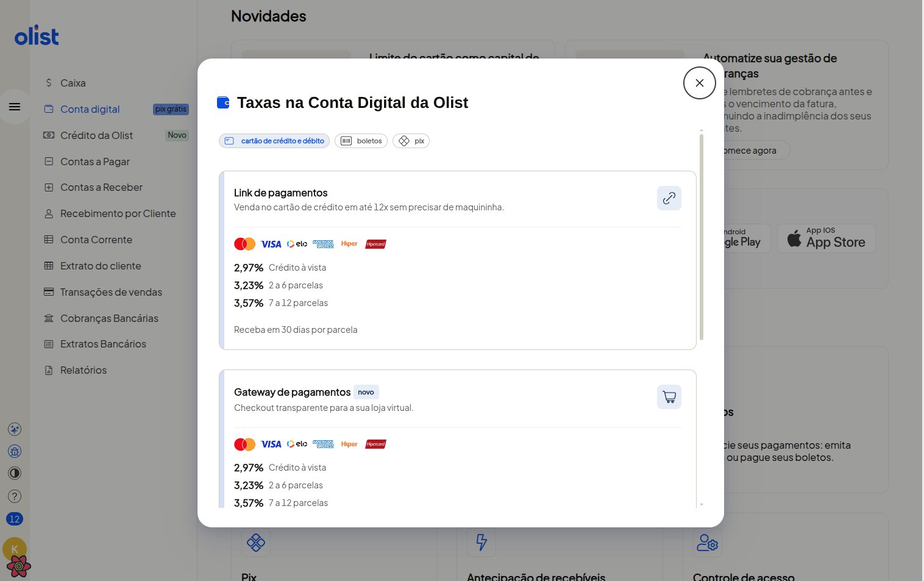The width and height of the screenshot is (924, 581).
Task: Click the bank circle icon in the left rail
Action: (15, 451)
